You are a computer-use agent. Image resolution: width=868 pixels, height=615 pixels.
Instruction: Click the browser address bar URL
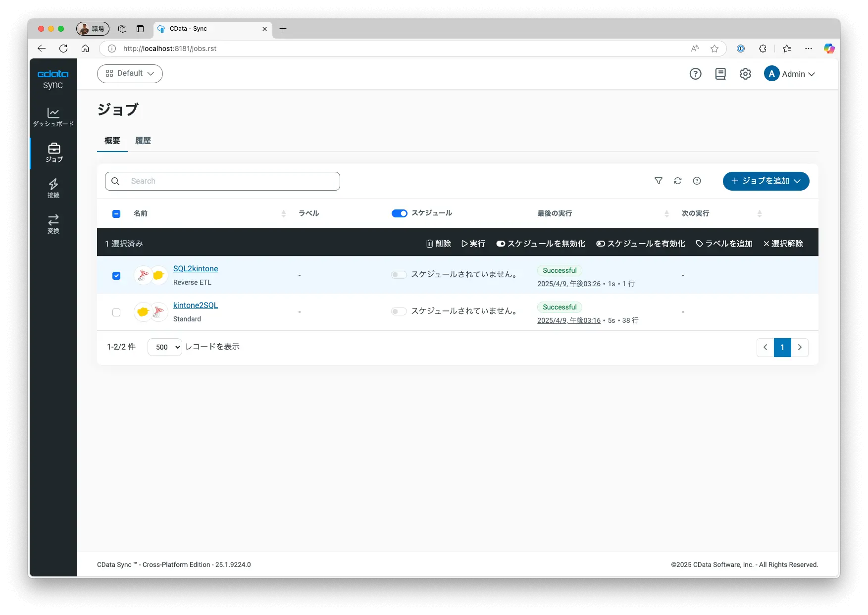(x=170, y=49)
